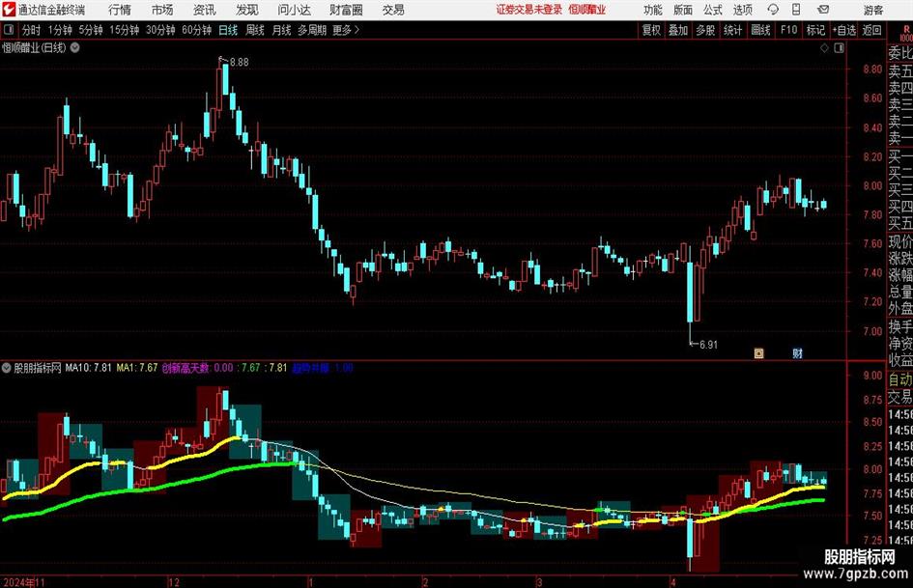Click the MA10: 7.81 indicator value
Screen dimensions: 913x588
pyautogui.click(x=88, y=367)
